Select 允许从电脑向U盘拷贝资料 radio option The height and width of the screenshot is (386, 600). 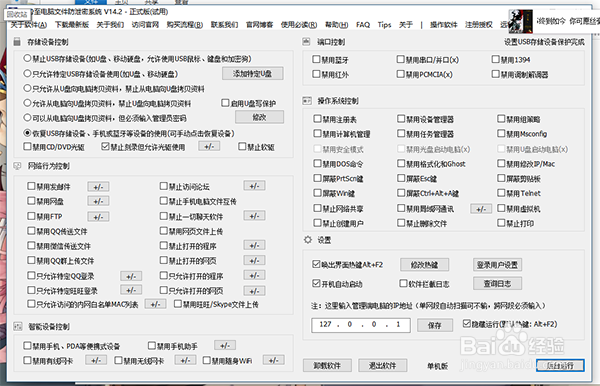point(27,103)
